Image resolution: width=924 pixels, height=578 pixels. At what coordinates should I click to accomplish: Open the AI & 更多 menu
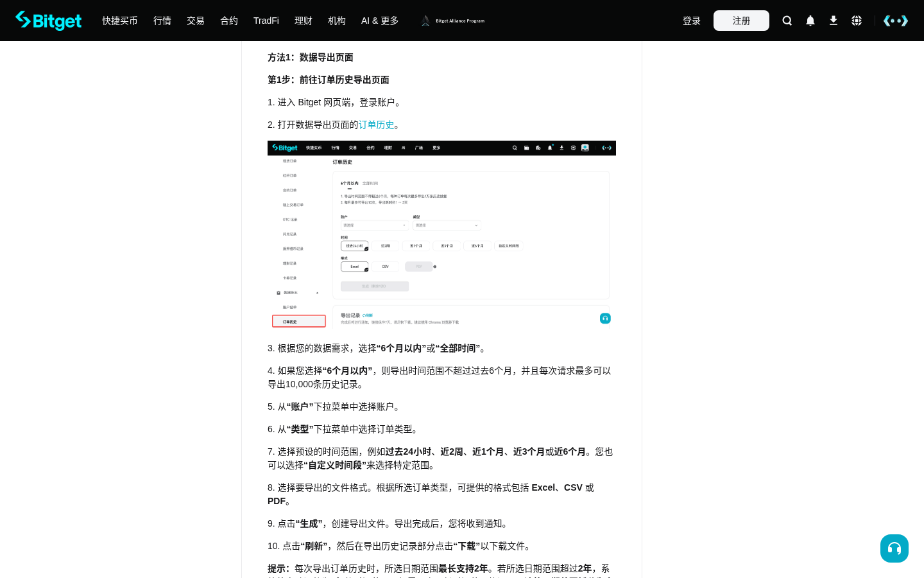coord(380,21)
